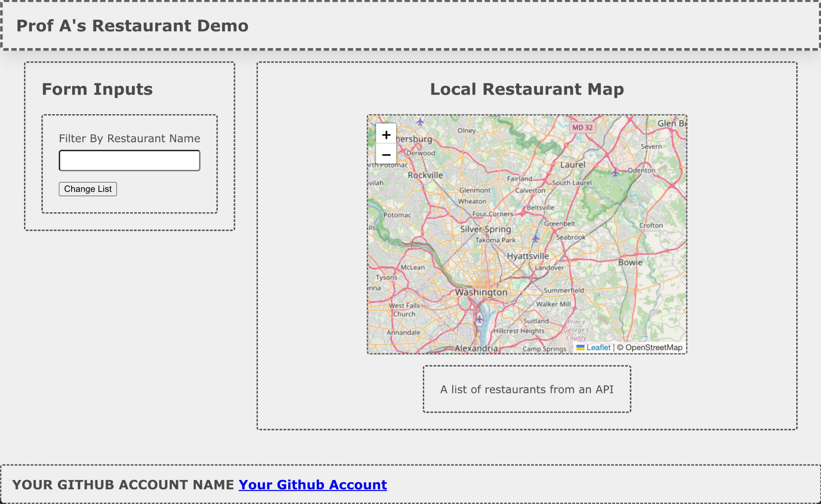Click the OpenStreetMap attribution text

coord(653,347)
